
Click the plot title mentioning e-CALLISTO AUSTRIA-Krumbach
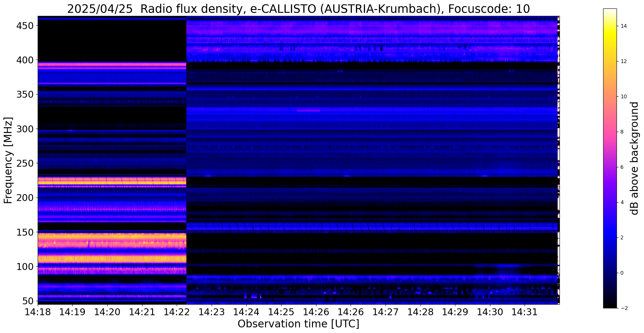298,9
